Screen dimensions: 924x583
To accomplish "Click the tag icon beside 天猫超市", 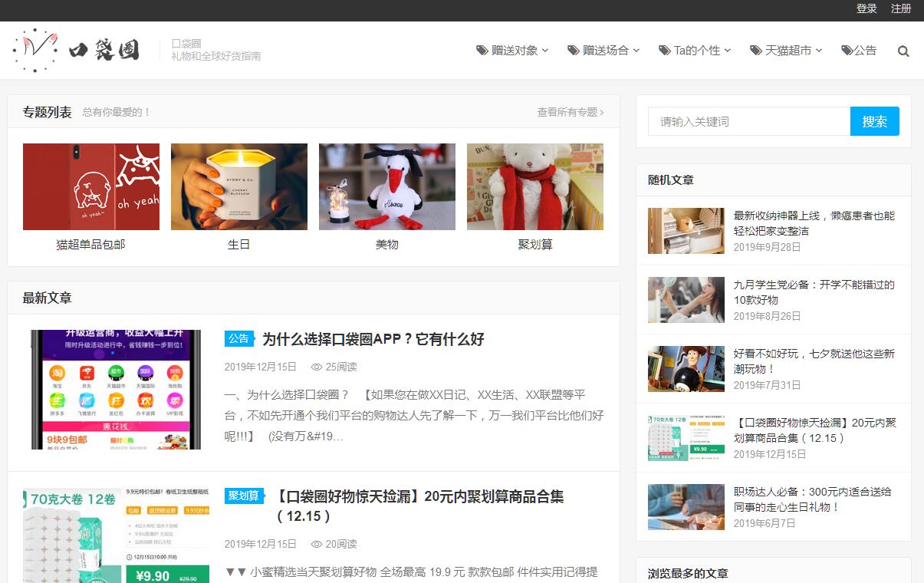I will click(756, 51).
